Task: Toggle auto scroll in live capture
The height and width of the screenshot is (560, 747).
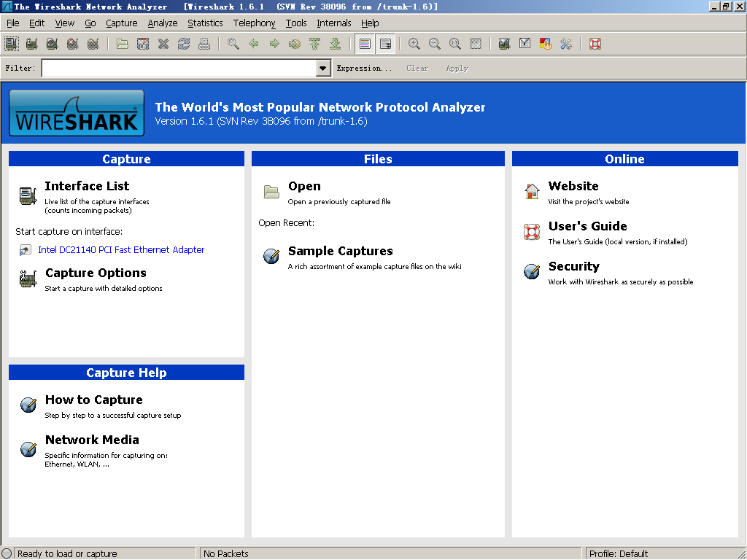Action: 385,44
